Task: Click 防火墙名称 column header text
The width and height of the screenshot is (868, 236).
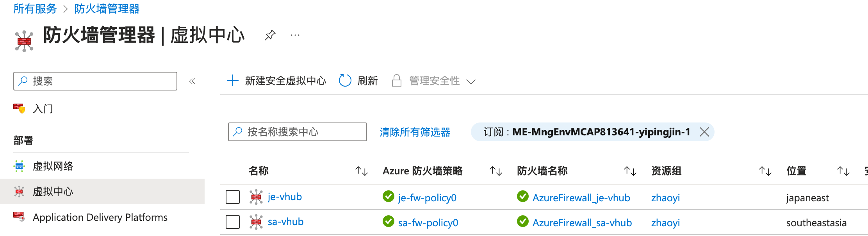Action: tap(542, 171)
